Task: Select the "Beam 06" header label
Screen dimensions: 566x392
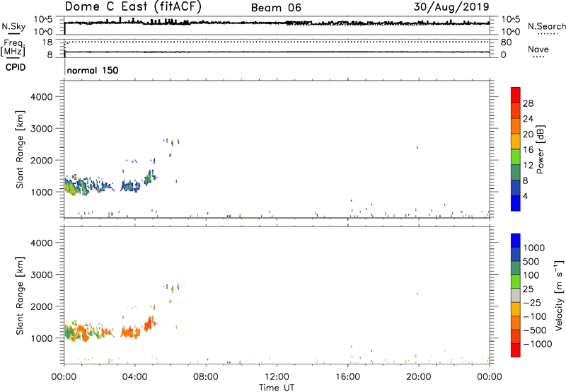Action: (276, 8)
